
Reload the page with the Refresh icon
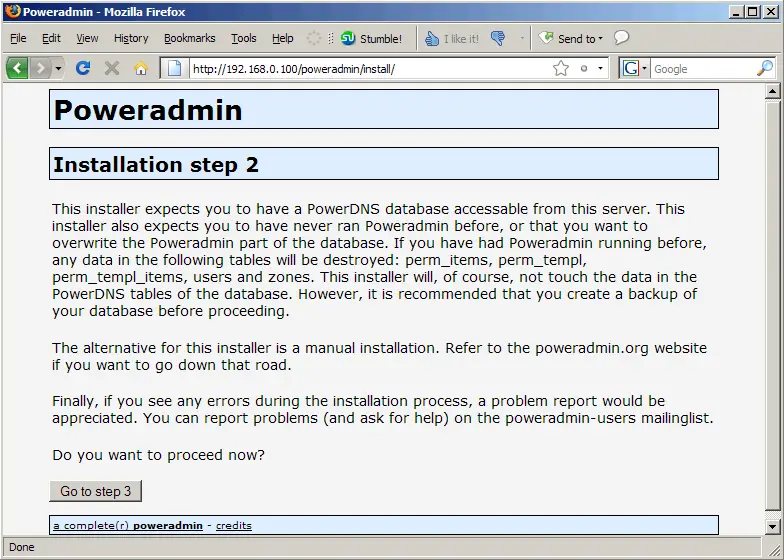coord(83,68)
